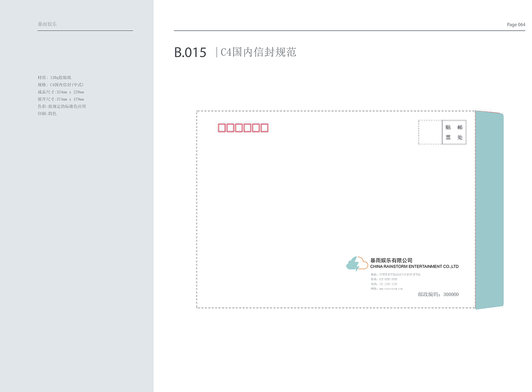Click the 贴邮票处 stamp box
Viewport: 532px width, 392px height.
tap(454, 132)
